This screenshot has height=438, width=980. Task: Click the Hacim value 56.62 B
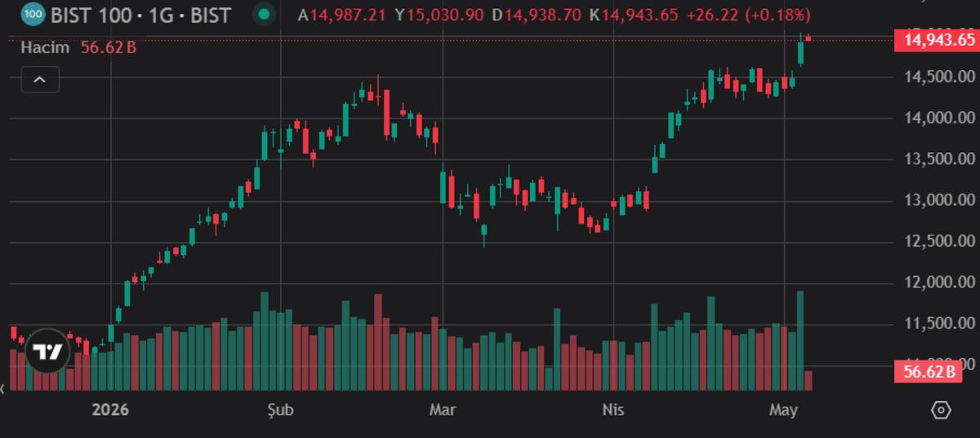108,47
